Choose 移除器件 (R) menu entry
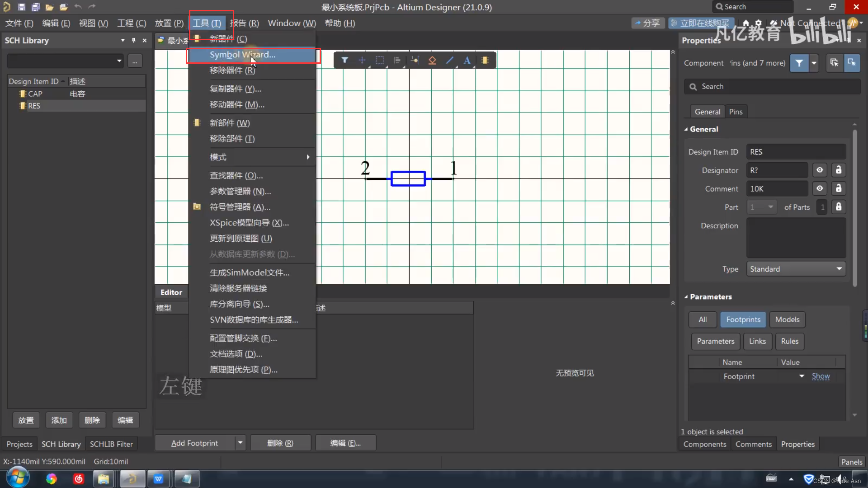The height and width of the screenshot is (488, 868). [252, 70]
